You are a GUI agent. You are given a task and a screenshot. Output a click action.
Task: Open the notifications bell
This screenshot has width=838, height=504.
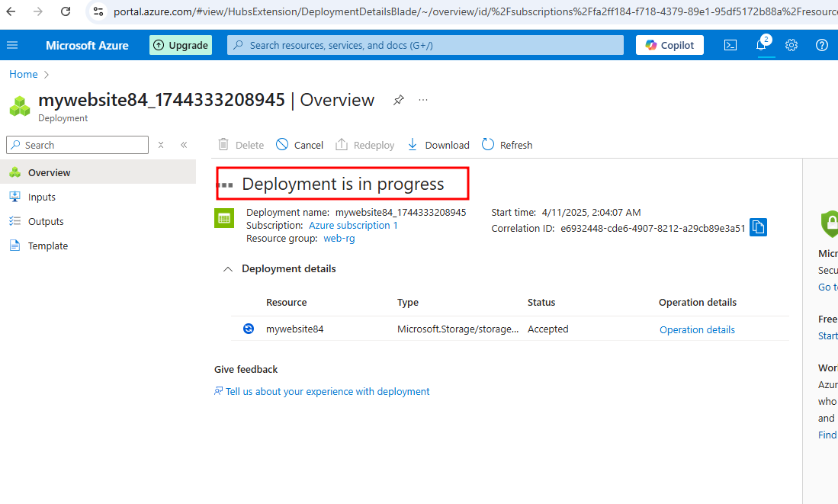(762, 45)
